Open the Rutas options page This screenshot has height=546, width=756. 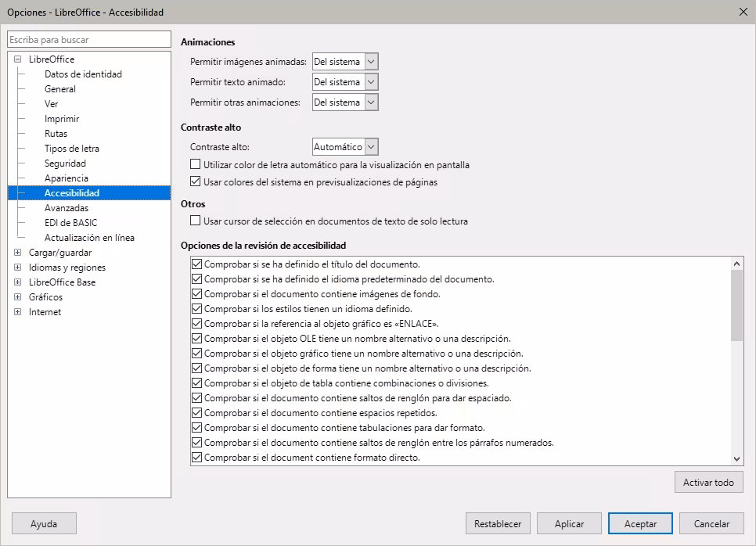[x=56, y=134]
